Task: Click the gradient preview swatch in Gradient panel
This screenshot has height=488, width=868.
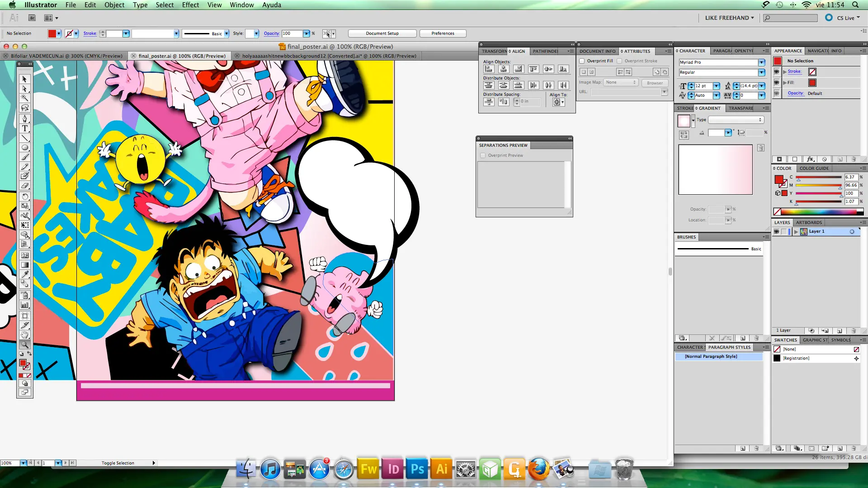Action: click(x=684, y=121)
